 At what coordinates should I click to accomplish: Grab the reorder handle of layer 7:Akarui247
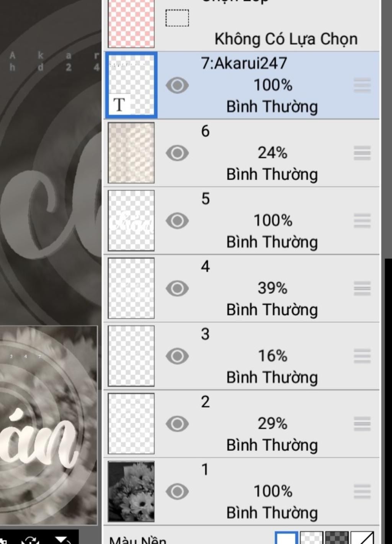point(362,85)
